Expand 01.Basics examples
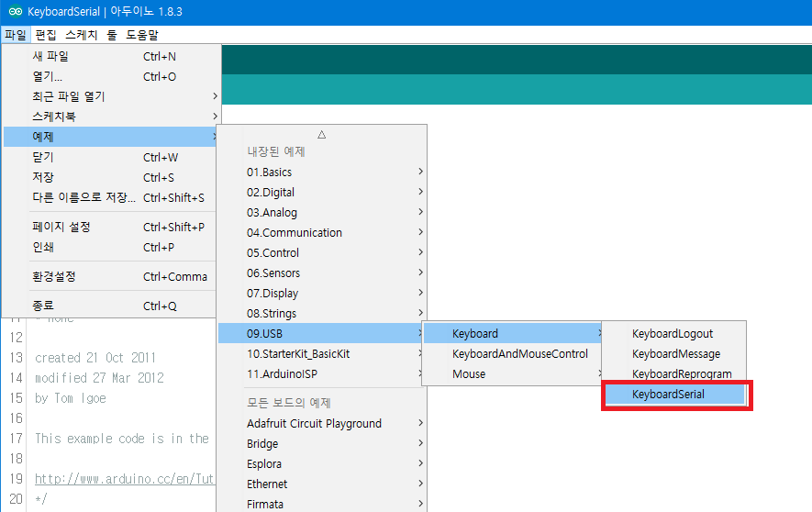Viewport: 812px width, 512px height. [x=322, y=172]
